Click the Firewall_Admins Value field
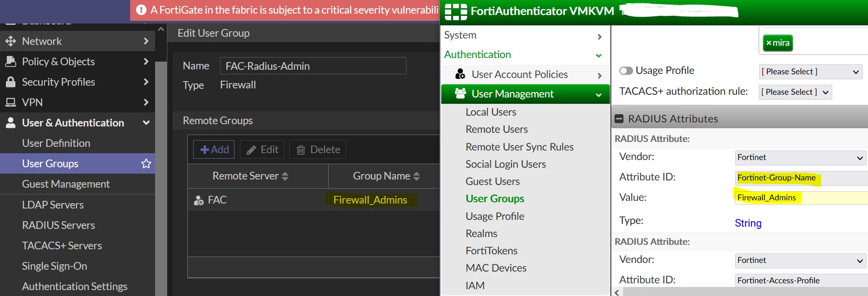868x296 pixels. pyautogui.click(x=801, y=198)
